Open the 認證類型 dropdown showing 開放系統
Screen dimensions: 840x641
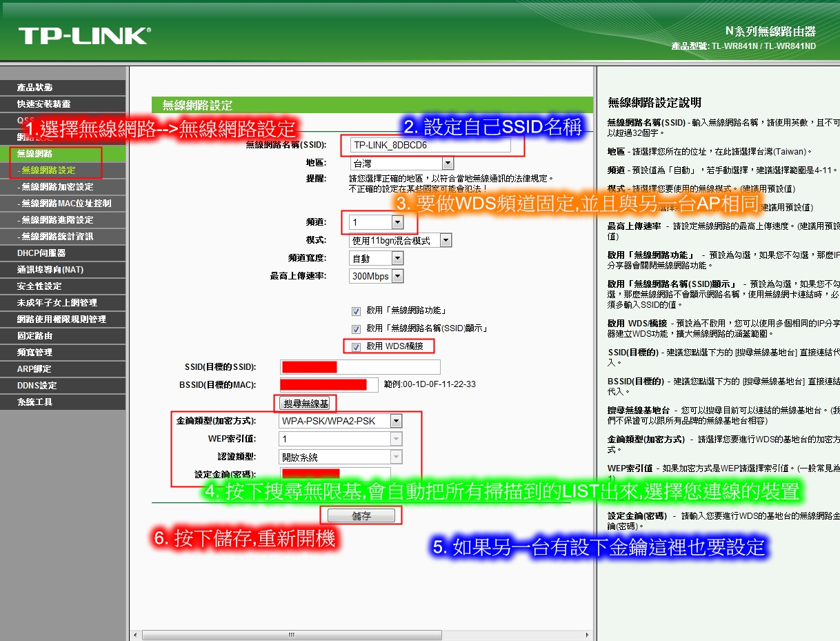click(x=341, y=457)
